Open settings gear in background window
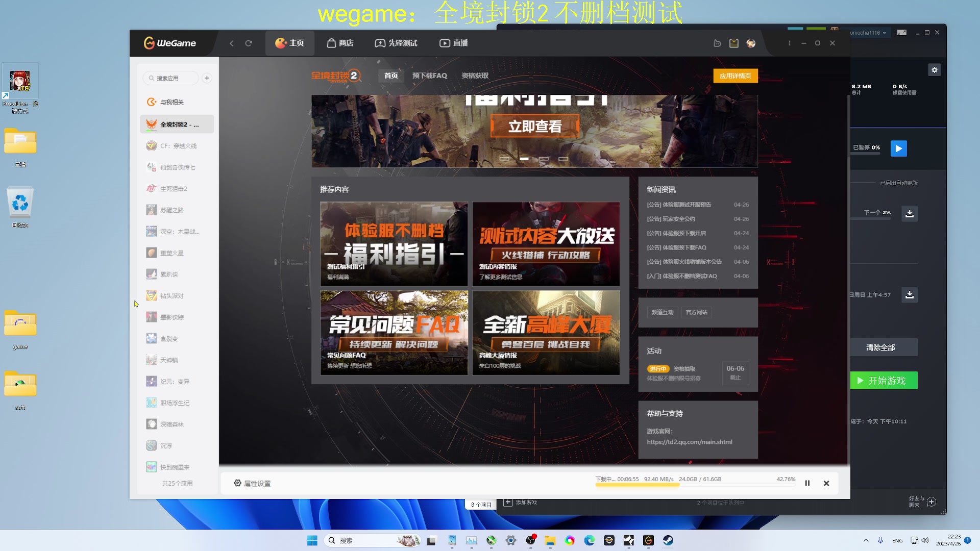The width and height of the screenshot is (980, 551). tap(935, 70)
